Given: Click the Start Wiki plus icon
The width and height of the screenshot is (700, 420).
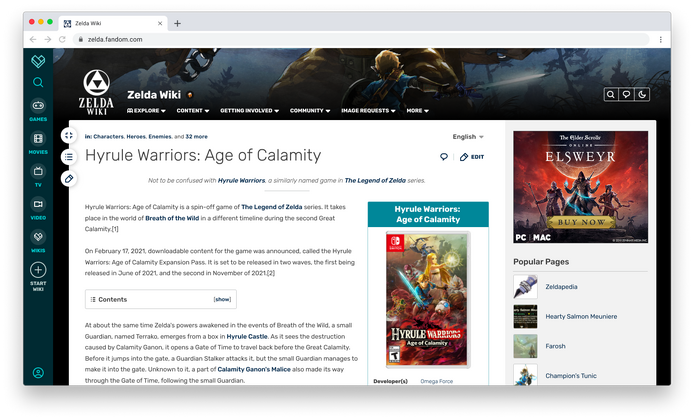Looking at the screenshot, I should pos(38,270).
